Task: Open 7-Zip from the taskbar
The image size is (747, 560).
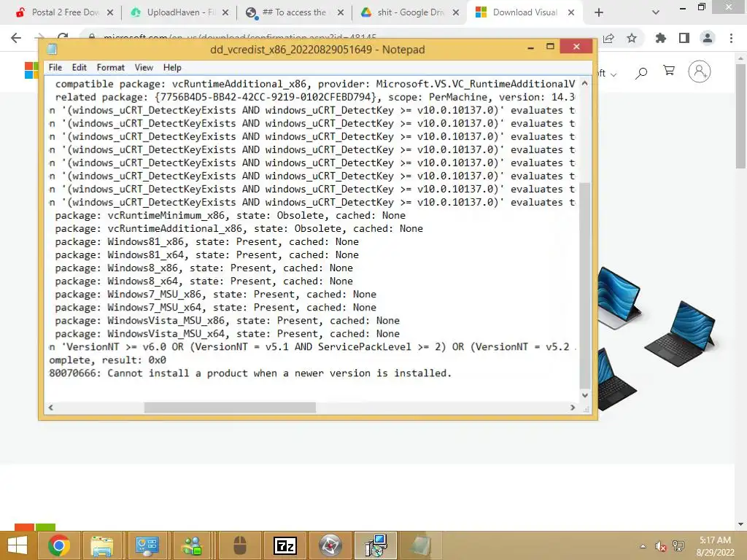Action: (x=285, y=545)
